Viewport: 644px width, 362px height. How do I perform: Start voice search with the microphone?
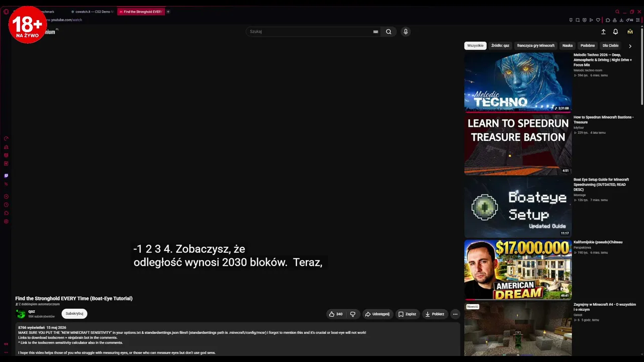[x=406, y=32]
